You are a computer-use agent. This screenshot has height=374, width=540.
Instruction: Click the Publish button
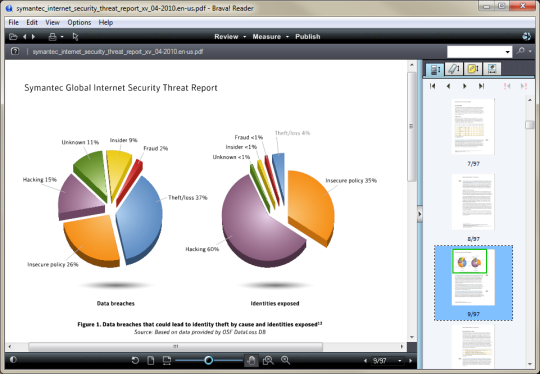308,37
